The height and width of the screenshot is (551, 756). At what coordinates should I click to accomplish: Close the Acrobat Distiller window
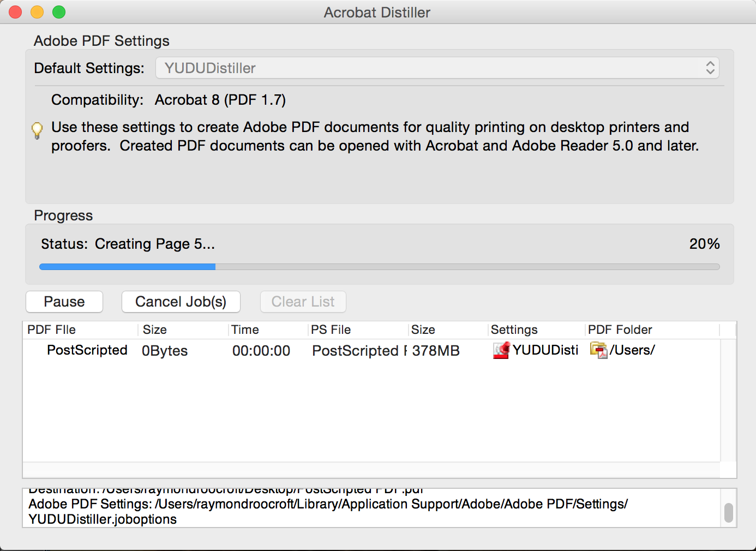pyautogui.click(x=15, y=12)
